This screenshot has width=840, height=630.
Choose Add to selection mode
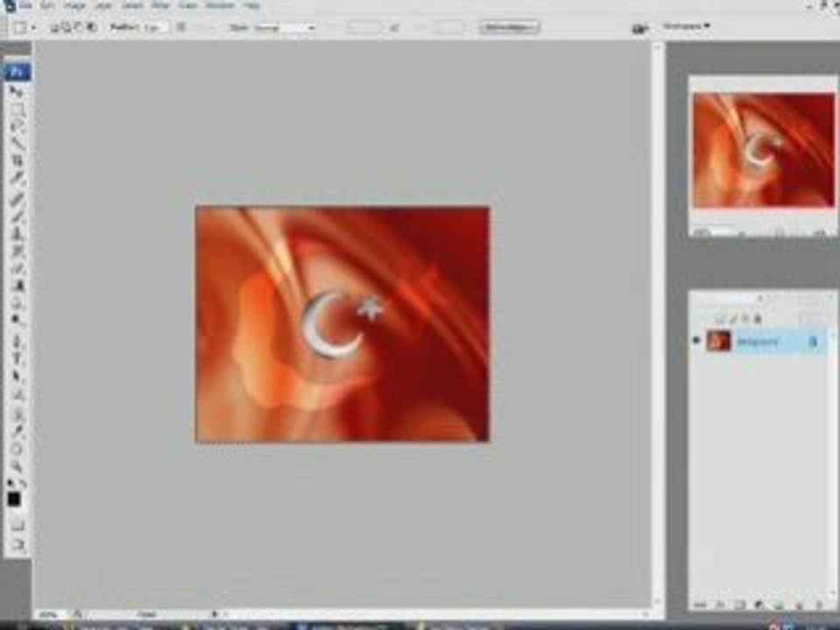(x=67, y=27)
